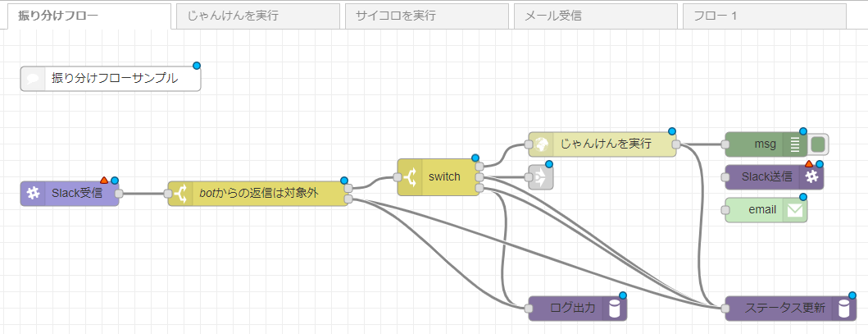This screenshot has width=868, height=334.
Task: Select the ステータス更新 node label
Action: (x=785, y=309)
